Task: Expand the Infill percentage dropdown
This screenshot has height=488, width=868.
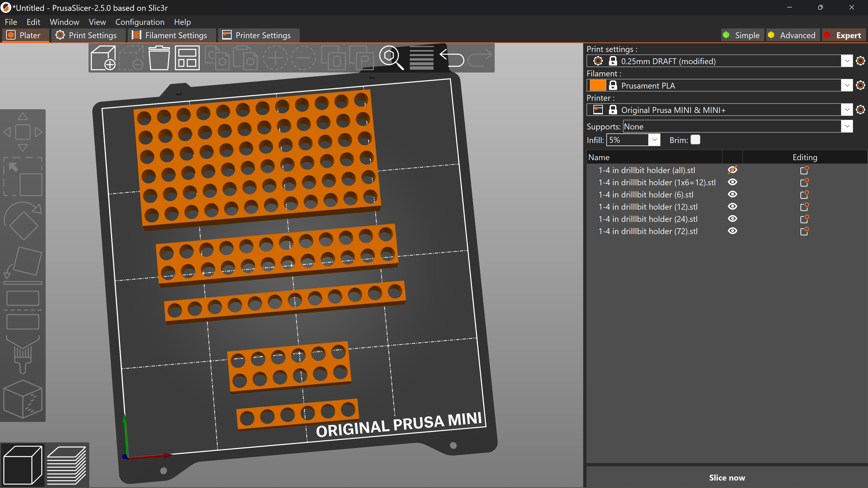Action: point(654,140)
